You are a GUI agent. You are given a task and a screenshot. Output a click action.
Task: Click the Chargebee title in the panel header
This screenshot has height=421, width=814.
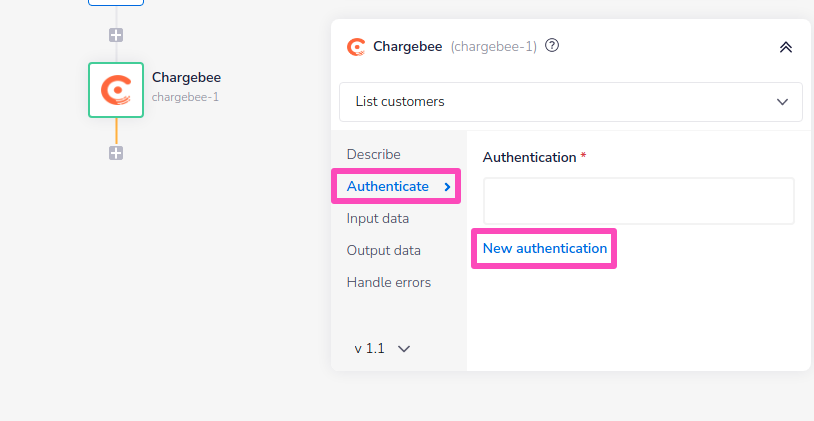[x=408, y=46]
